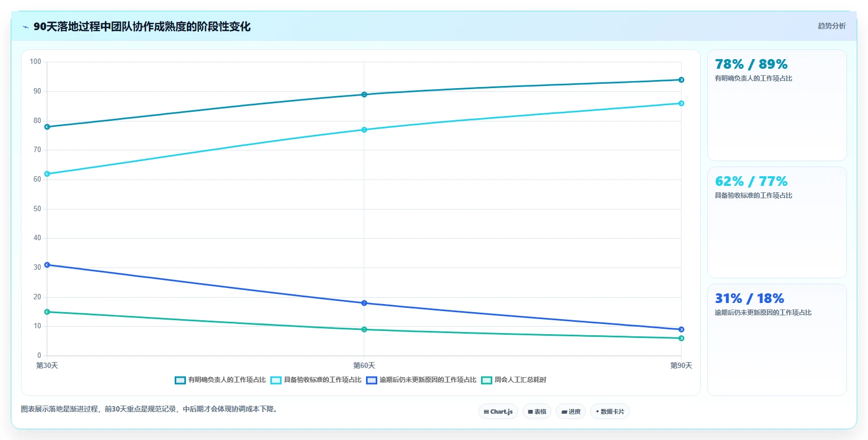Click the chart title 90天落地过程中团队协作成熟度的阶段性变化
This screenshot has height=440, width=868.
pos(142,26)
